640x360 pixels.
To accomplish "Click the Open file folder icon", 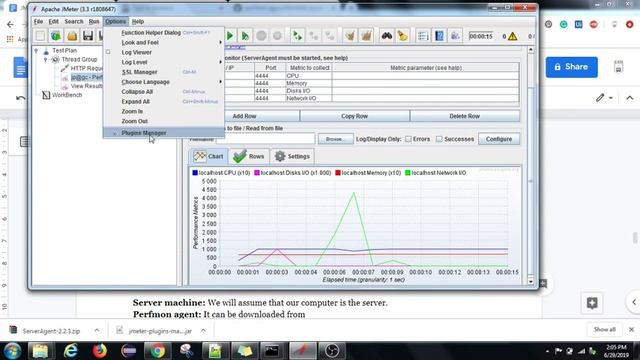I will 72,36.
